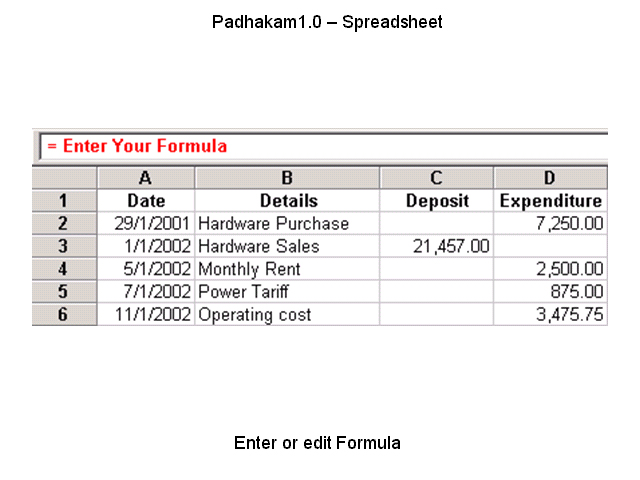This screenshot has width=640, height=480.
Task: Select row 6 header
Action: 64,314
